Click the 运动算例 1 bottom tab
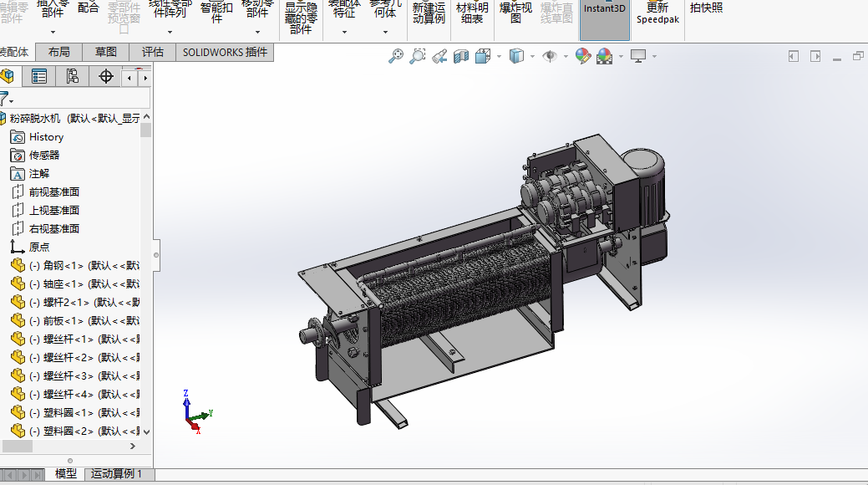868x485 pixels. tap(116, 474)
